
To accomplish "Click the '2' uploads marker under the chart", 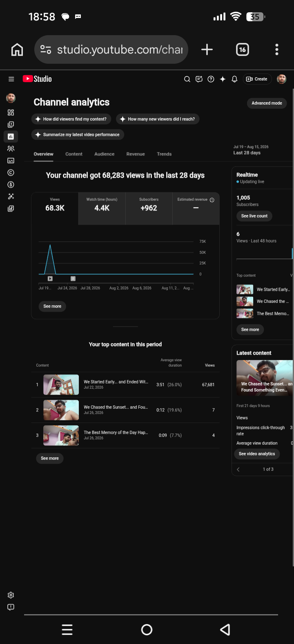I will (x=73, y=279).
